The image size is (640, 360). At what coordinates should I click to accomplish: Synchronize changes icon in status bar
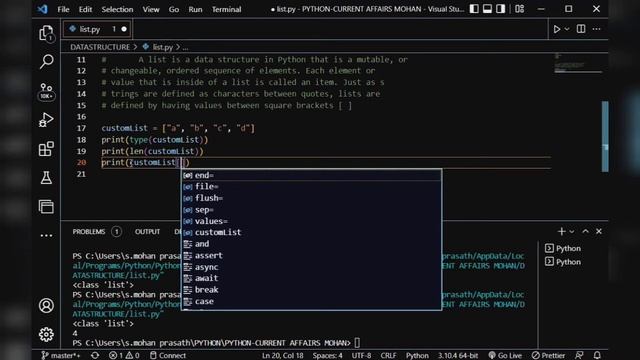(x=95, y=355)
